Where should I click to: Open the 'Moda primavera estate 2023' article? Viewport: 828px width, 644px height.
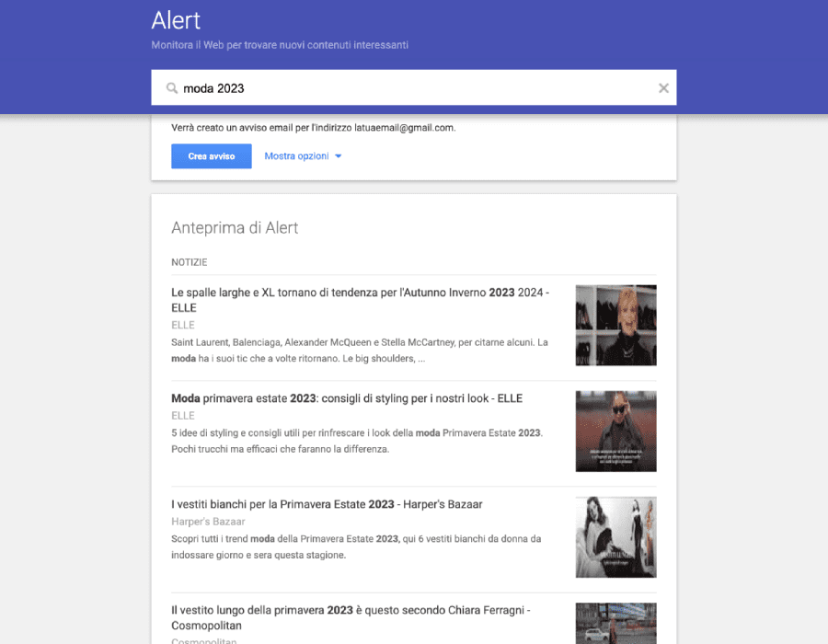click(347, 398)
